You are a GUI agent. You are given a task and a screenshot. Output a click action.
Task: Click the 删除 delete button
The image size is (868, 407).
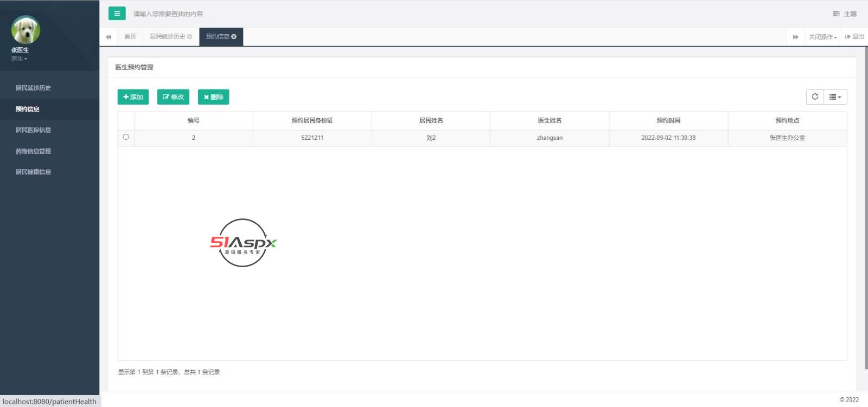coord(213,97)
